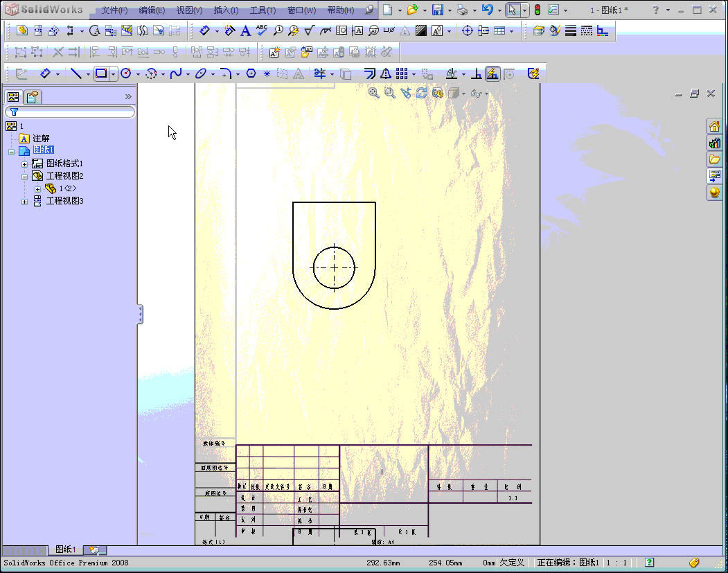Open the Tables dropdown arrow
This screenshot has width=728, height=573.
512,31
